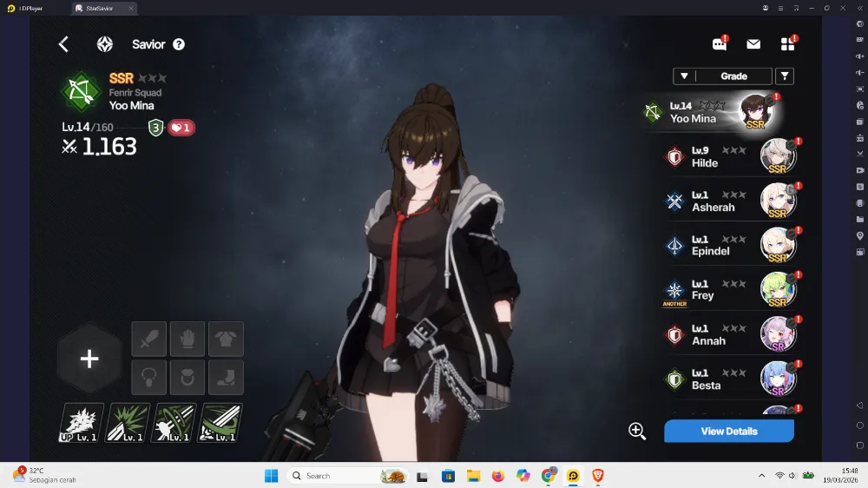This screenshot has height=488, width=868.
Task: Select Besta in the savior list
Action: tap(731, 379)
